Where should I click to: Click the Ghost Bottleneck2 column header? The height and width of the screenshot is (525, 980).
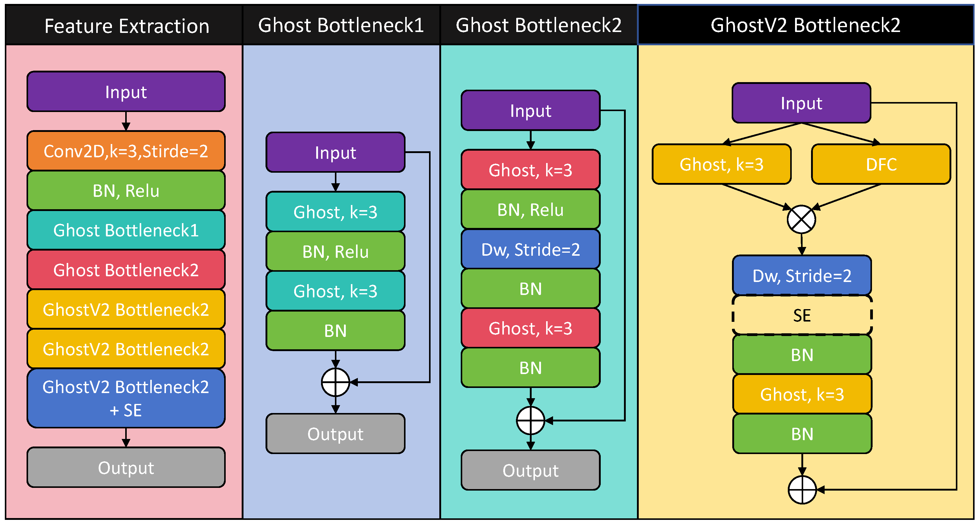[x=538, y=25]
